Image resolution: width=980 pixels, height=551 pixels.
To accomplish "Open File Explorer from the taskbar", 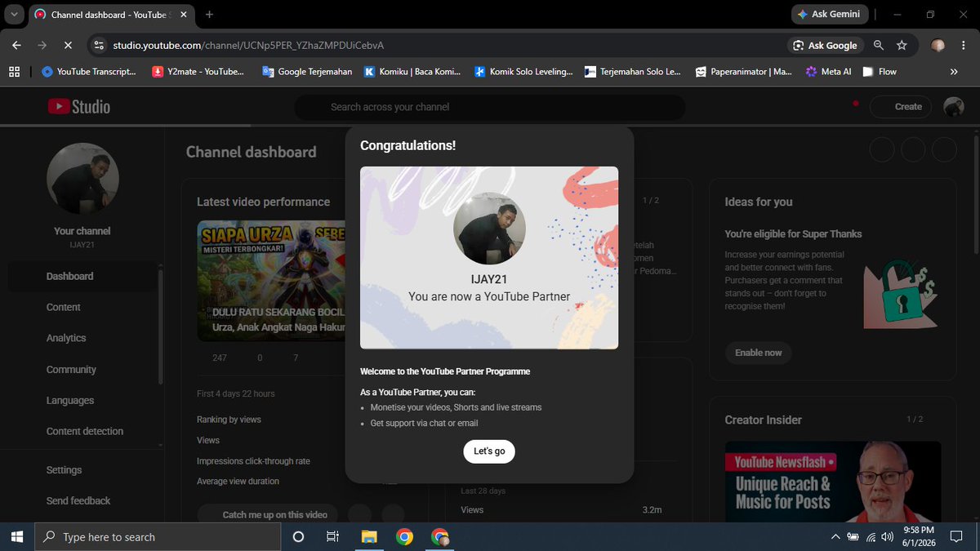I will click(369, 536).
